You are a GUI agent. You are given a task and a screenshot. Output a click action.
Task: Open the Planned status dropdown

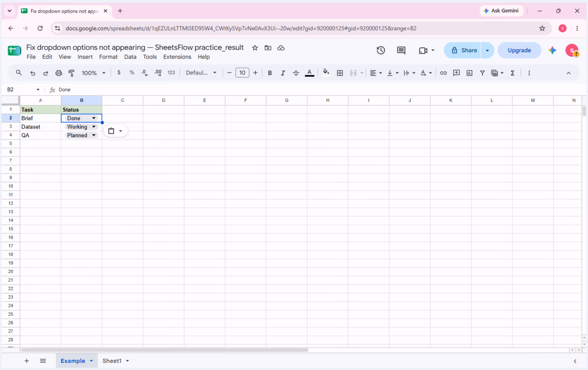(94, 135)
